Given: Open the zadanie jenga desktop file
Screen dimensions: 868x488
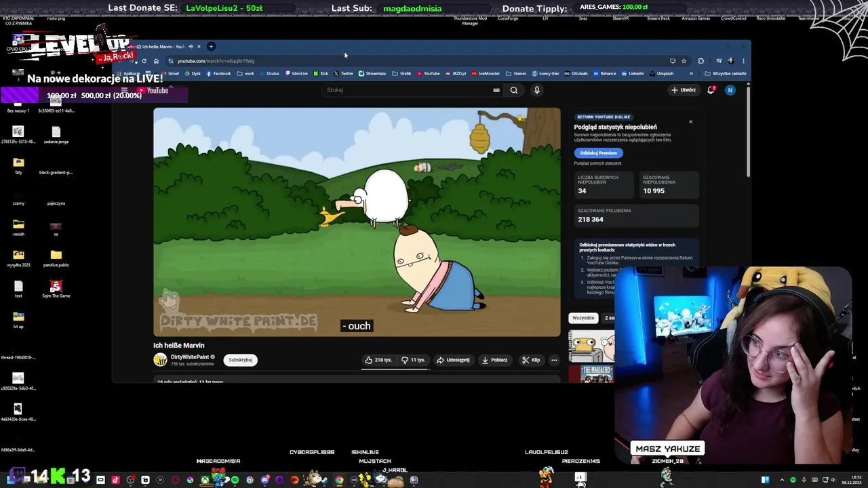Looking at the screenshot, I should [x=56, y=134].
